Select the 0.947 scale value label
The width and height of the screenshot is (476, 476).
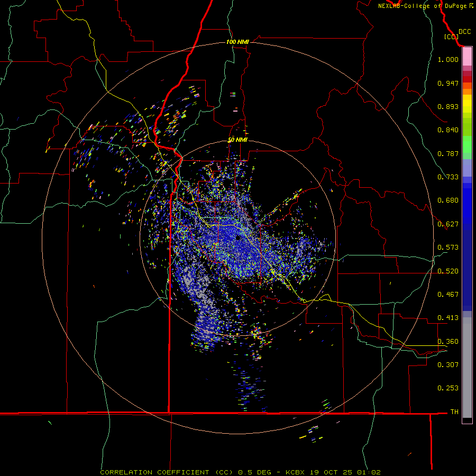[x=448, y=83]
